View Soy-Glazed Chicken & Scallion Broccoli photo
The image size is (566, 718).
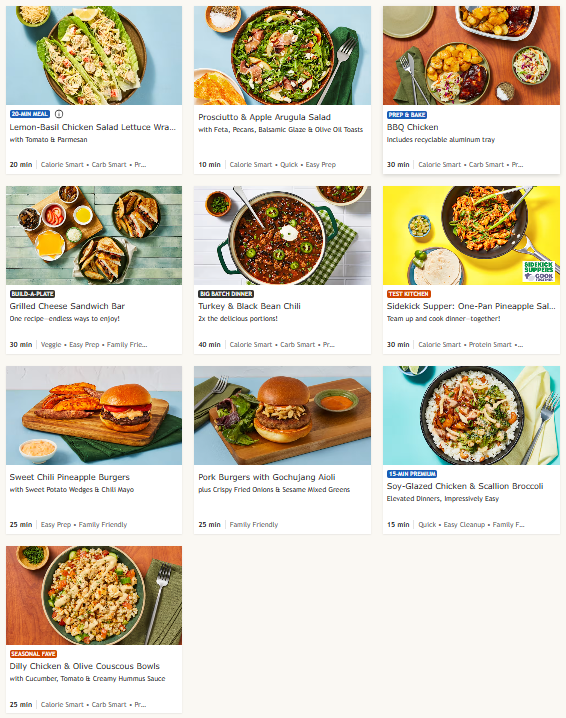click(471, 415)
